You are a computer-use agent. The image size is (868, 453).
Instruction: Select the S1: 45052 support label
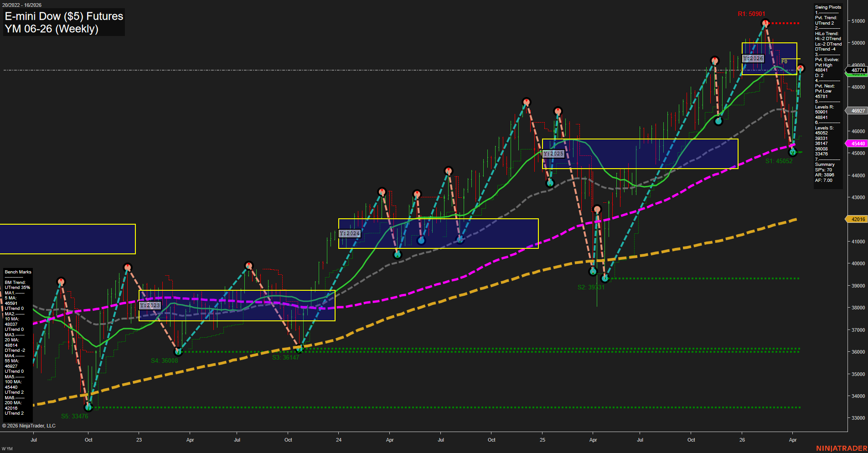[779, 161]
